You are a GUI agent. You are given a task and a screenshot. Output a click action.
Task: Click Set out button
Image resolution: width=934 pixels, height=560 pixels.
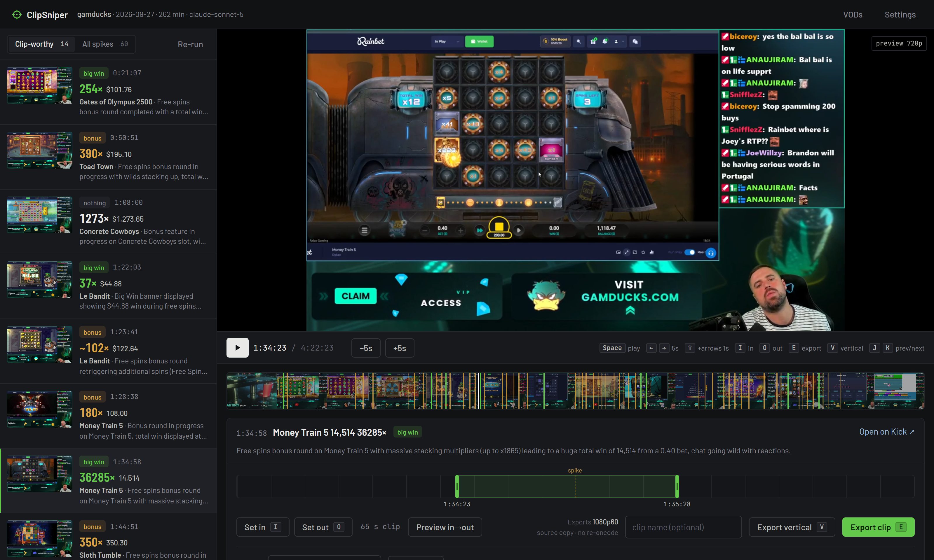pyautogui.click(x=323, y=527)
